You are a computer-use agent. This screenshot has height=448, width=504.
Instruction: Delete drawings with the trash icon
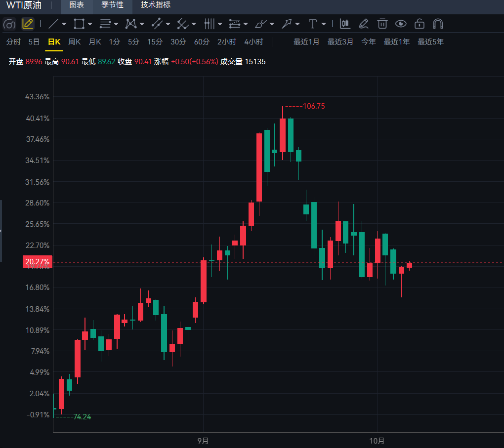tap(382, 24)
